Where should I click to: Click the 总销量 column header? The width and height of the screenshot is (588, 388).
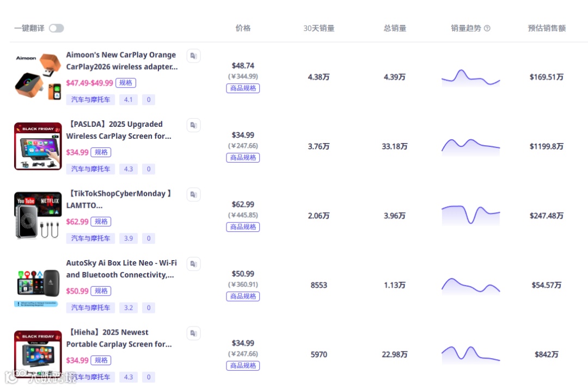[395, 28]
